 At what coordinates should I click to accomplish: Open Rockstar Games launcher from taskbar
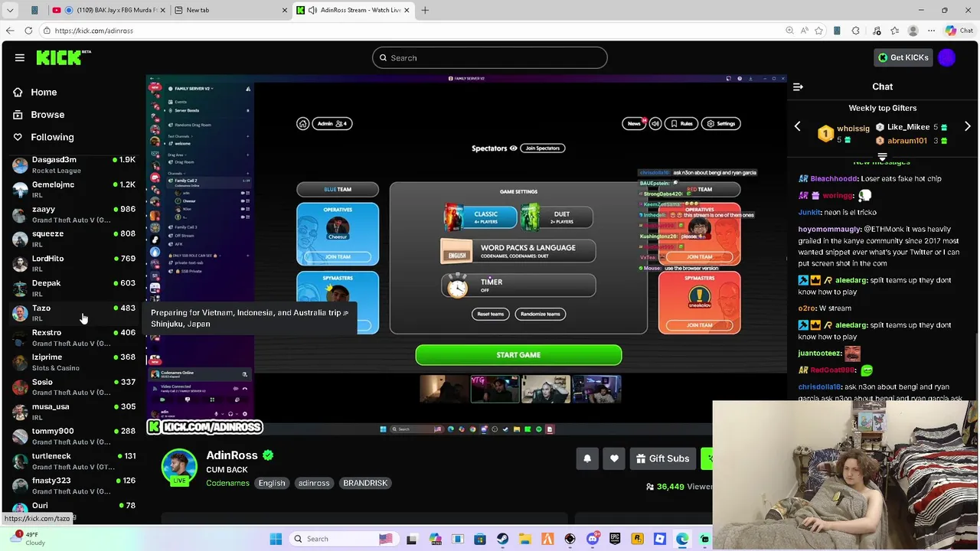637,539
